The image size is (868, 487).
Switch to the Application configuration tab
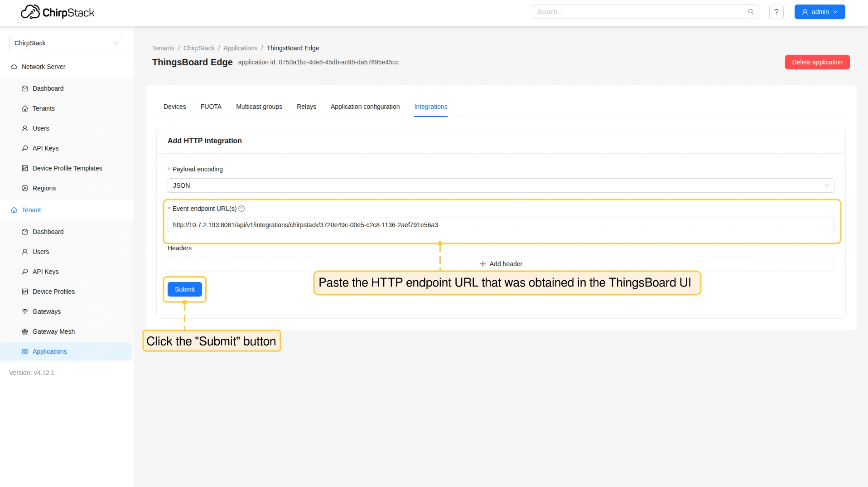[x=365, y=107]
